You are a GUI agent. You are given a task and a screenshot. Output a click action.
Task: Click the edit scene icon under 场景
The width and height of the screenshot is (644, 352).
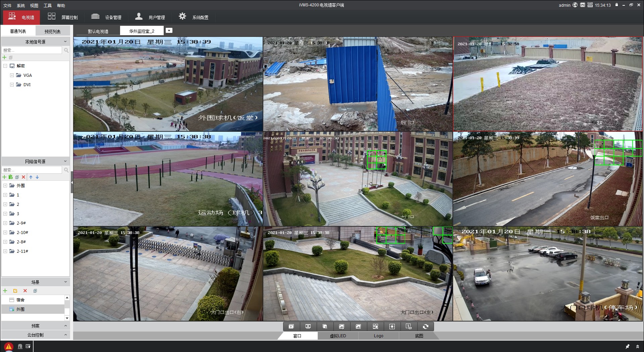pos(15,291)
